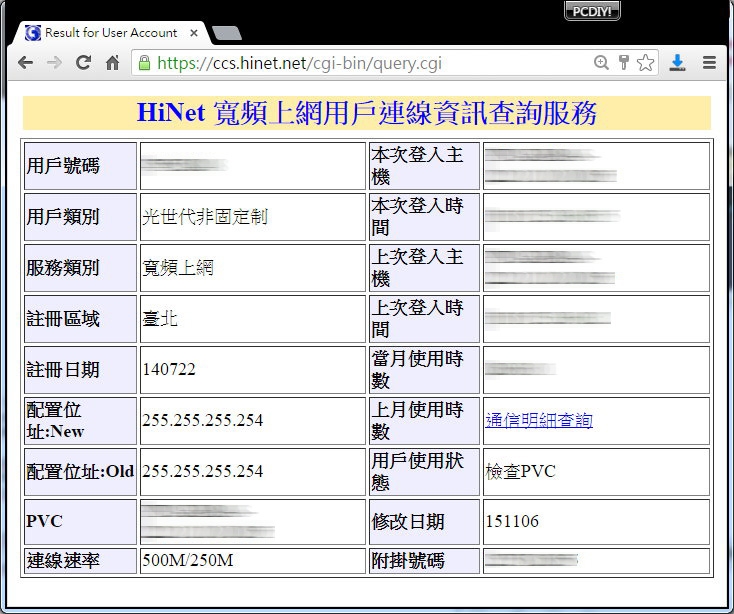Click the 寬頻上網 value cell
This screenshot has height=614, width=734.
click(253, 268)
